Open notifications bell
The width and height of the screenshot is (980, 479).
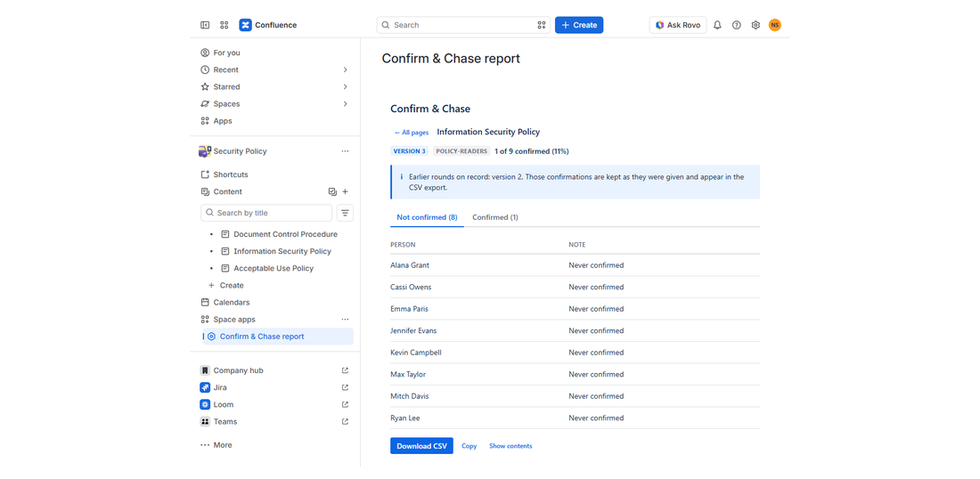pyautogui.click(x=717, y=25)
